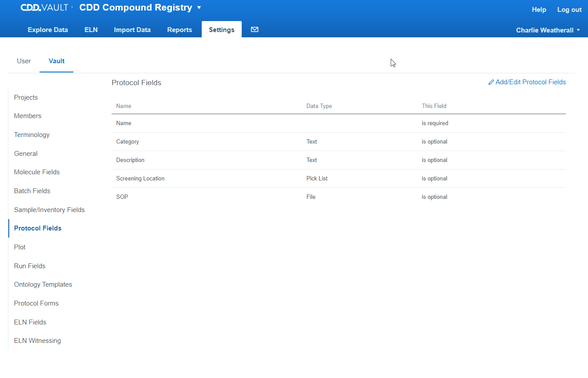Switch to the User settings tab

(x=24, y=61)
